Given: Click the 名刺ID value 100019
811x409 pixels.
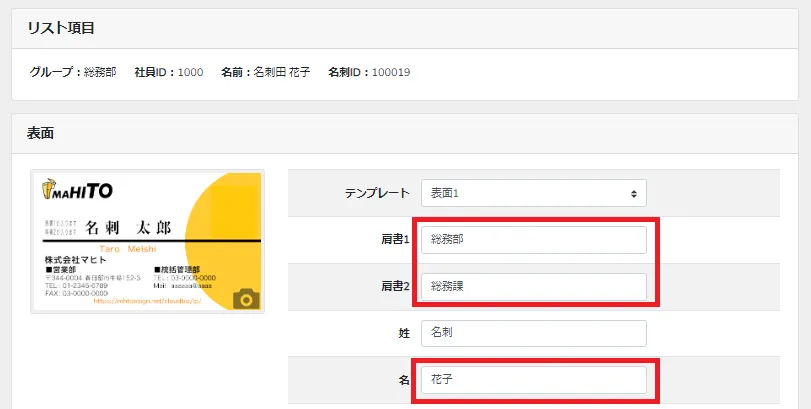Looking at the screenshot, I should pos(391,72).
